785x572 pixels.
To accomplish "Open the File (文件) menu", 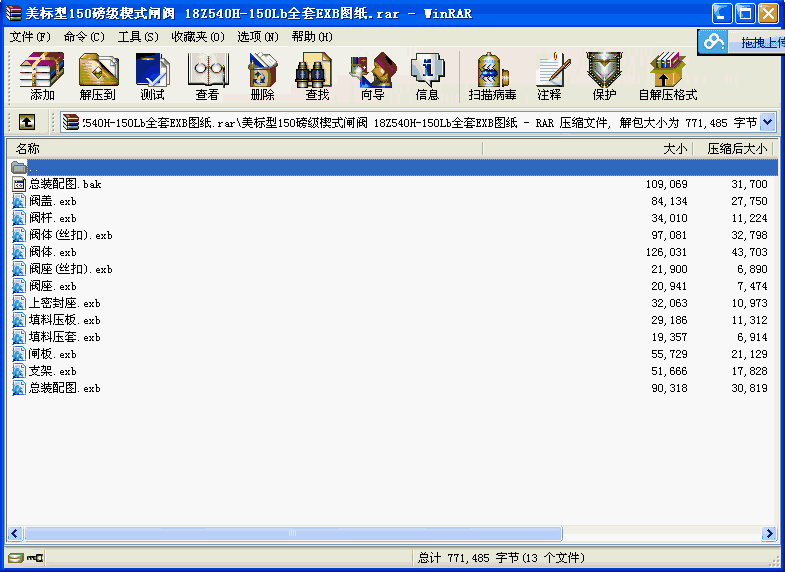I will coord(30,37).
